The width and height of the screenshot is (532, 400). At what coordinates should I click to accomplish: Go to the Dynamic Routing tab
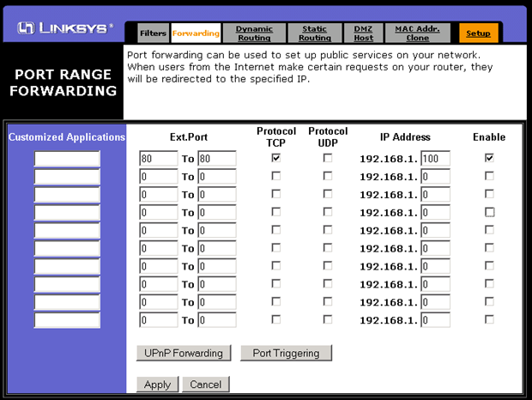point(254,33)
